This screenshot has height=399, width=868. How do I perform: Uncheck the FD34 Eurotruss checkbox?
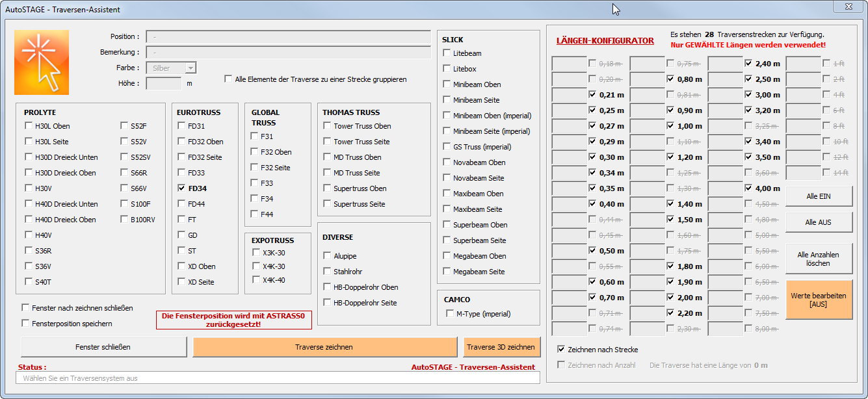pos(182,188)
